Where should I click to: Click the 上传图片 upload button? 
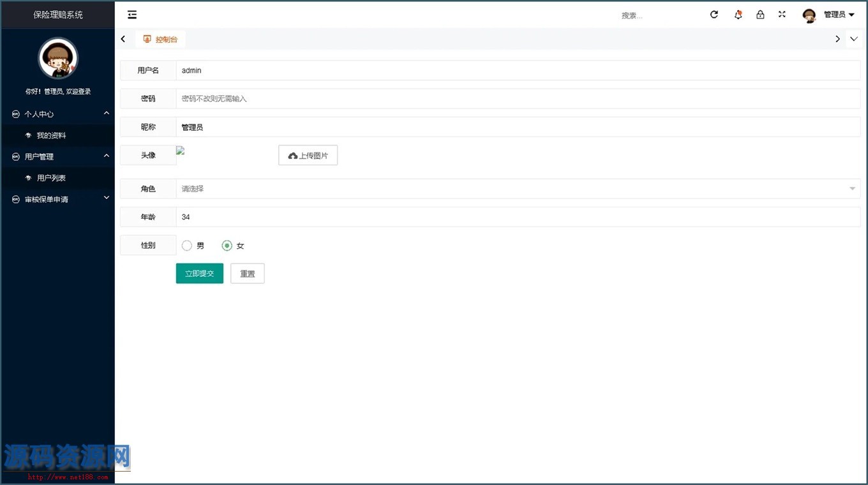point(308,155)
